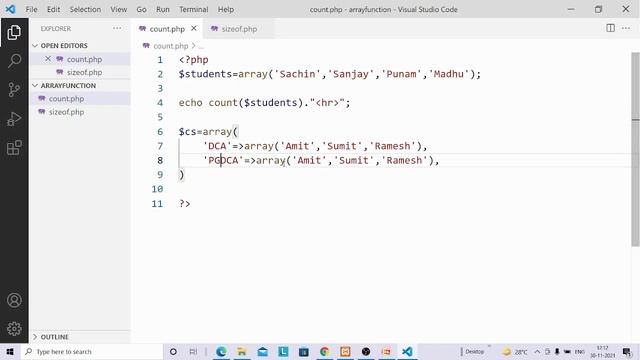Open the Run menu
Image resolution: width=640 pixels, height=360 pixels.
pyautogui.click(x=162, y=9)
